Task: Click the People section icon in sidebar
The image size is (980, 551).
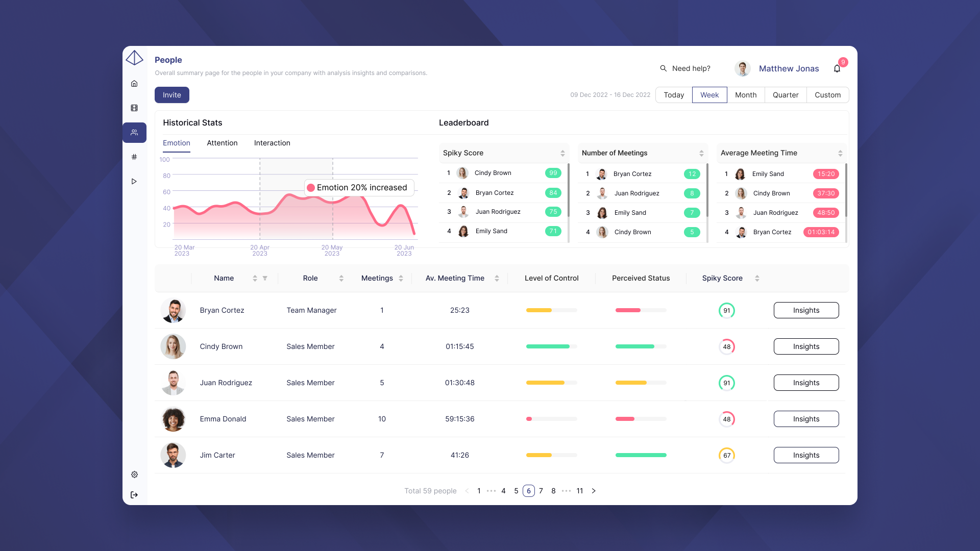Action: coord(135,133)
